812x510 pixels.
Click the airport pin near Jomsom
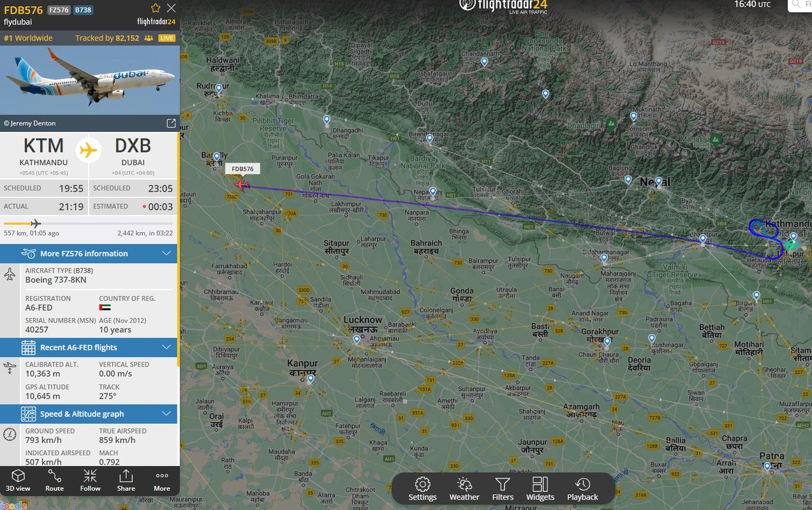point(633,117)
